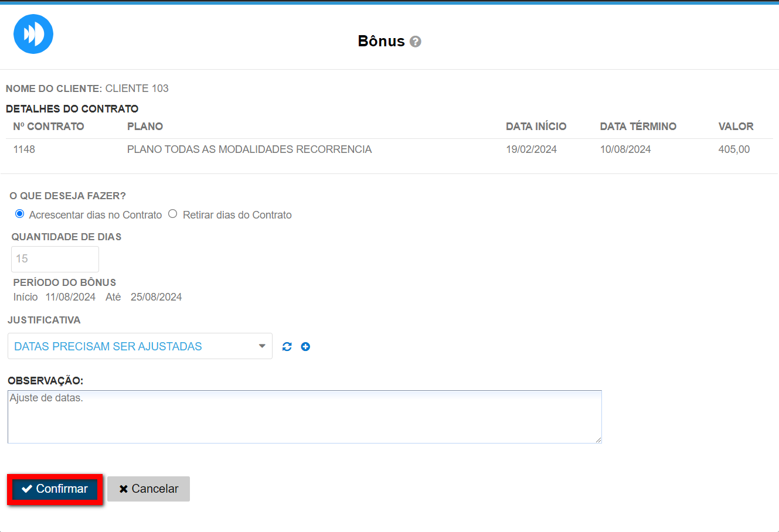The height and width of the screenshot is (532, 779).
Task: Select "Acrescentar dias no Contrato" radio button
Action: [x=20, y=214]
